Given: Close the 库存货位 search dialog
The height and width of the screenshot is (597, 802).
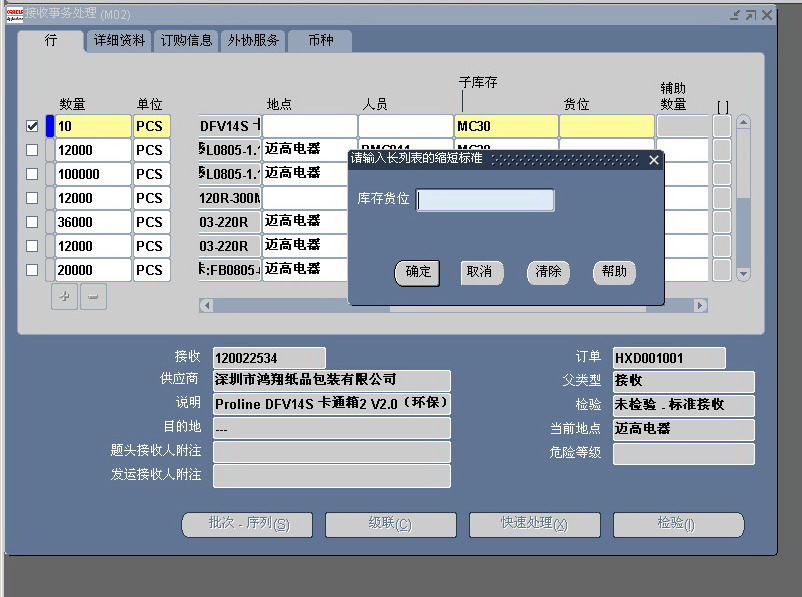Looking at the screenshot, I should point(654,160).
